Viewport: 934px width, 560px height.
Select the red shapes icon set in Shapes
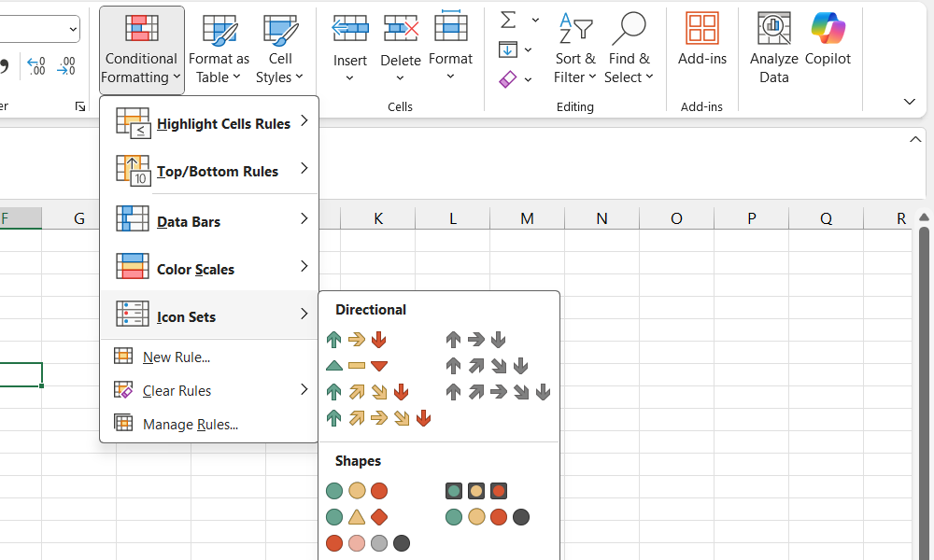coord(367,543)
